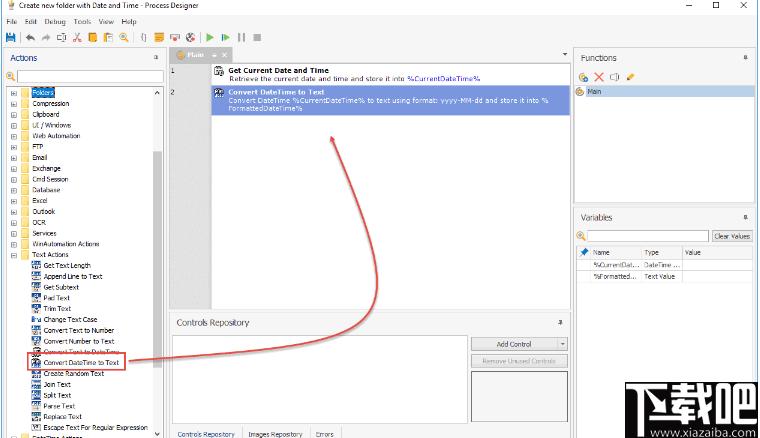Open the Find magnifier in the toolbar
760x438 pixels.
click(124, 37)
